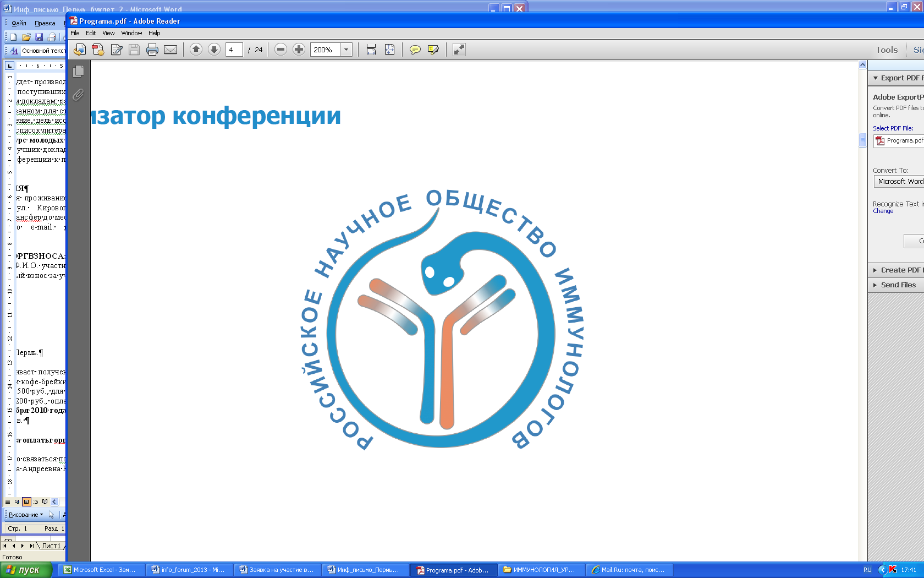Click the first sheet navigation arrow in Excel

click(x=5, y=546)
